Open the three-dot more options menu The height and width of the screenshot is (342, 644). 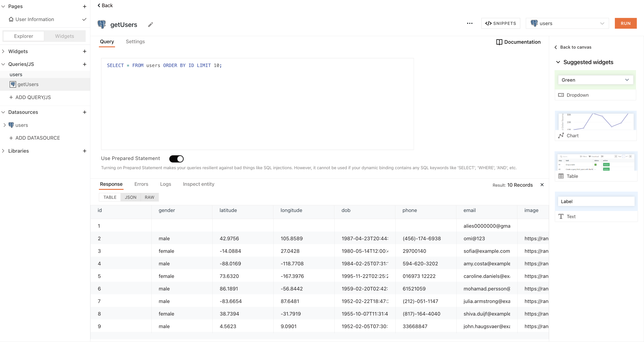click(470, 24)
